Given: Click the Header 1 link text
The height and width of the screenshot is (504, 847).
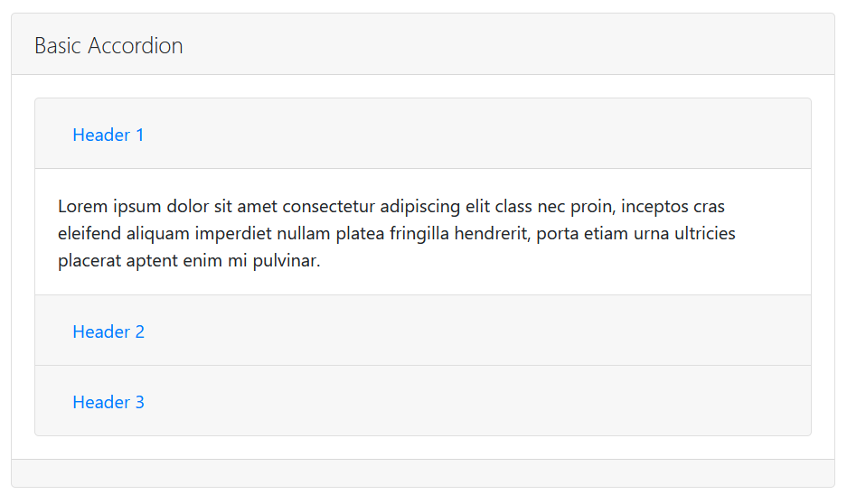Looking at the screenshot, I should [108, 135].
